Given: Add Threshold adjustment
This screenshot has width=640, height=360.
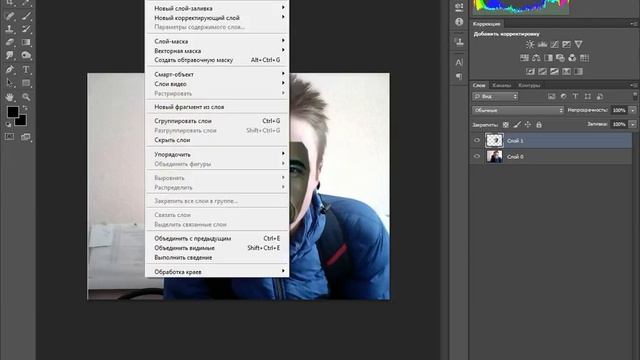Looking at the screenshot, I should [554, 71].
